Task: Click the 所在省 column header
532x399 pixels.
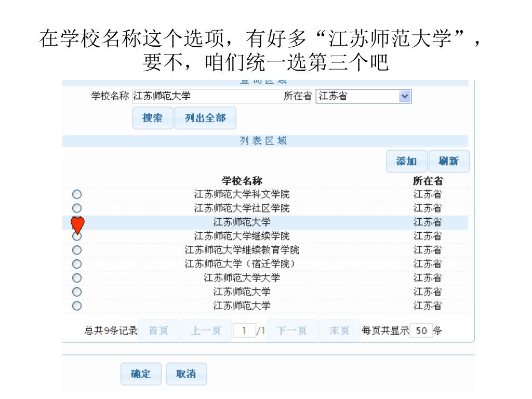Action: coord(428,181)
